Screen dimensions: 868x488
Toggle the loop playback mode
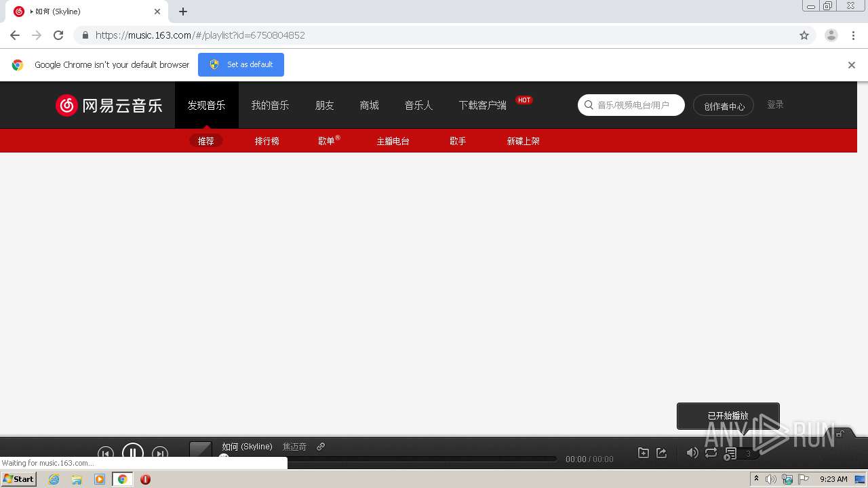tap(711, 453)
